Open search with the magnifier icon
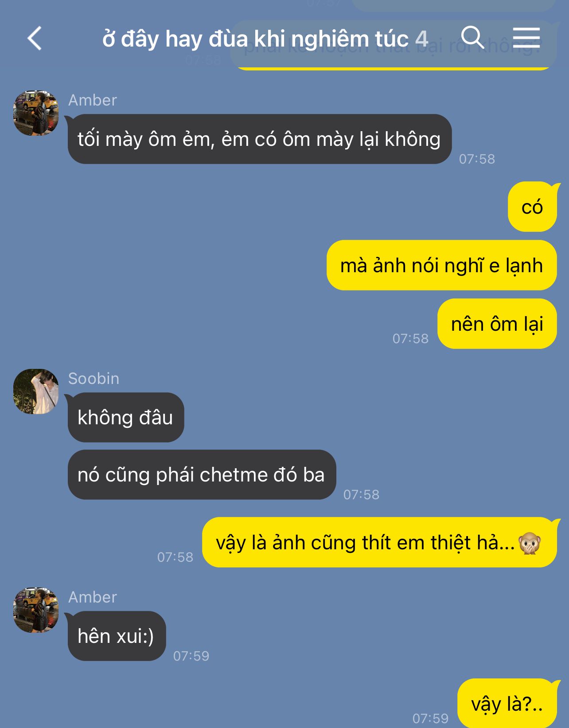The height and width of the screenshot is (728, 569). point(472,37)
